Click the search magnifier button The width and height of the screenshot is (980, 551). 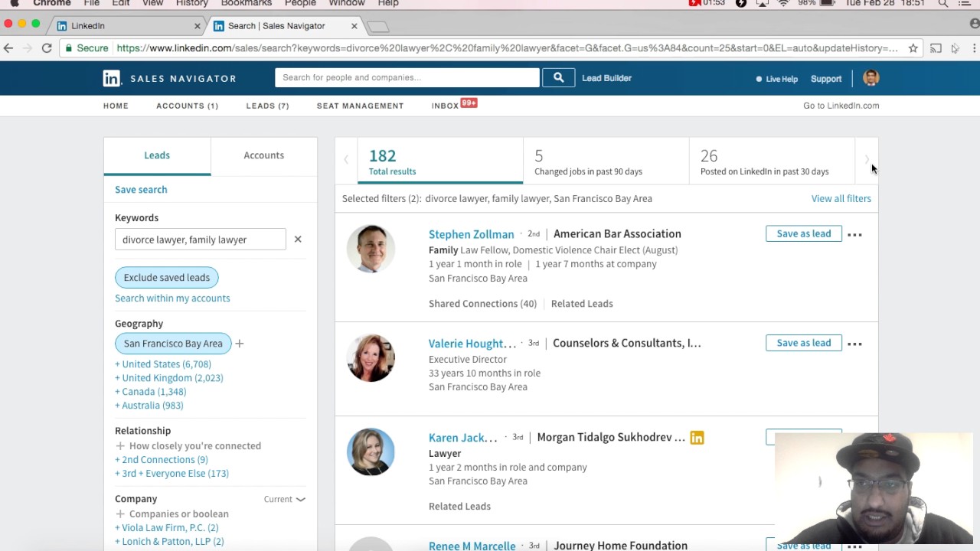pos(559,77)
